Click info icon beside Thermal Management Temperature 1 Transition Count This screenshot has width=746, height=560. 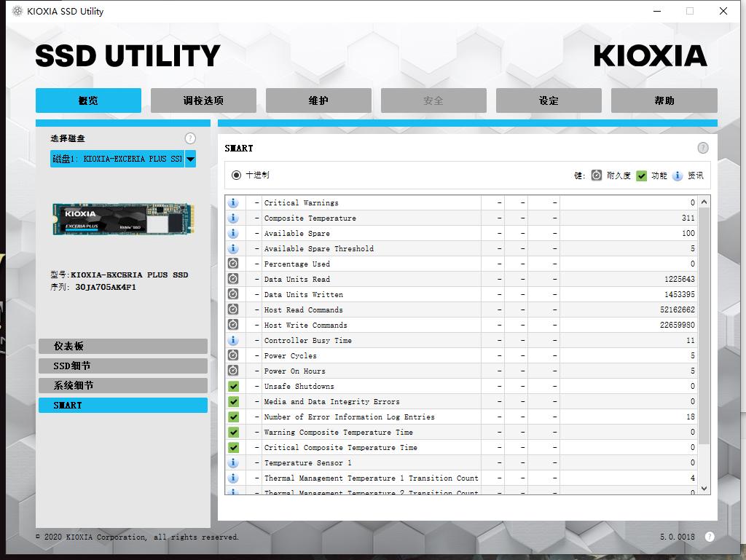(x=233, y=478)
